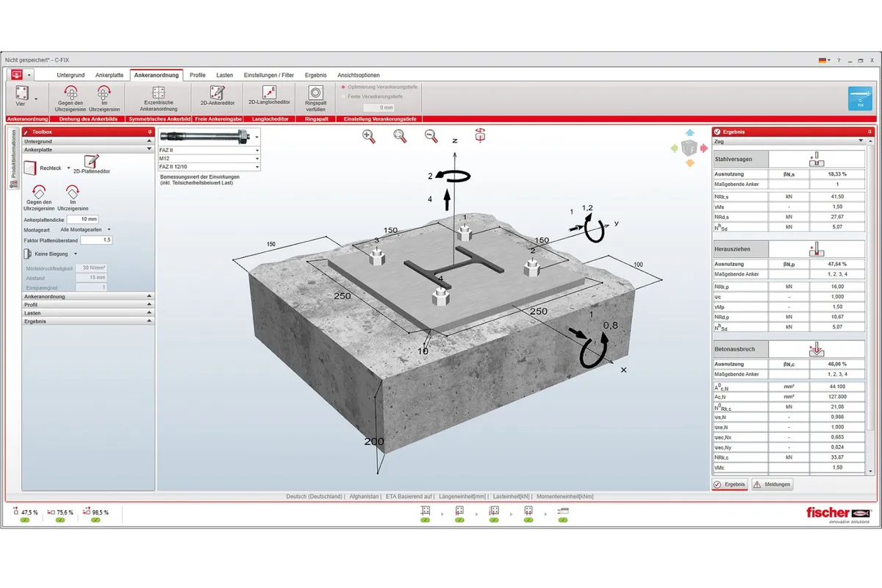The height and width of the screenshot is (588, 882).
Task: Click the Ankerplattendicke input field
Action: coord(82,219)
